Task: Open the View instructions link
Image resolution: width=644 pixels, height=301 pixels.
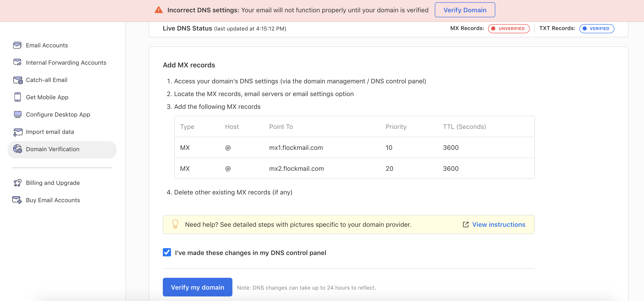Action: click(x=498, y=225)
